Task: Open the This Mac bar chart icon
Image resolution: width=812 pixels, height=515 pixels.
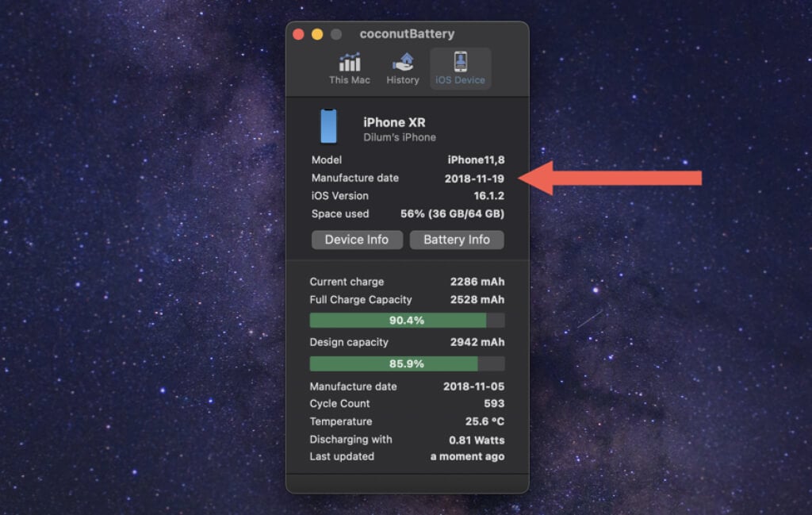Action: coord(350,62)
